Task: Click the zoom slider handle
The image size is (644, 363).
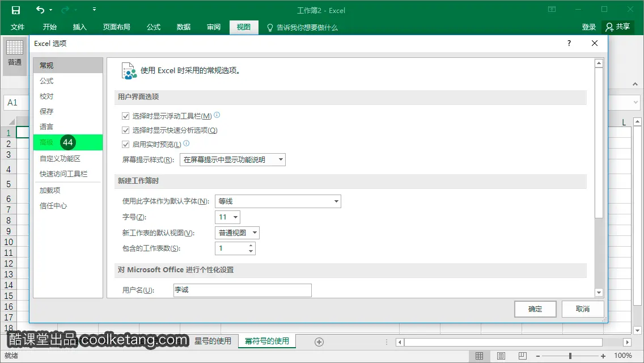Action: tap(570, 356)
